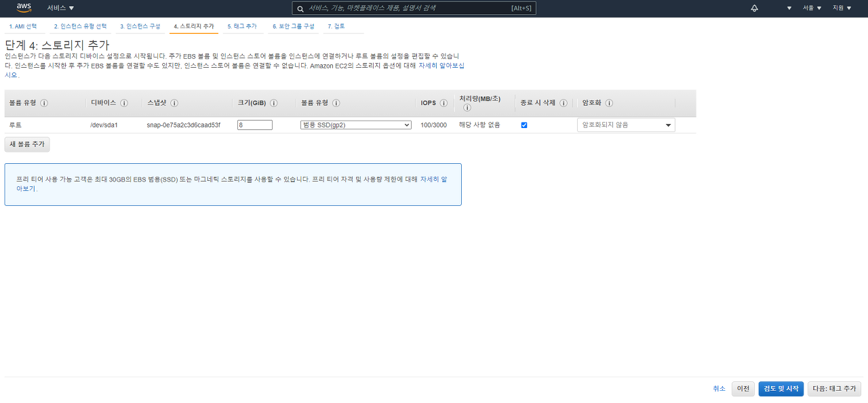The height and width of the screenshot is (403, 868).
Task: Click the 검토 및 시작 button
Action: point(781,389)
